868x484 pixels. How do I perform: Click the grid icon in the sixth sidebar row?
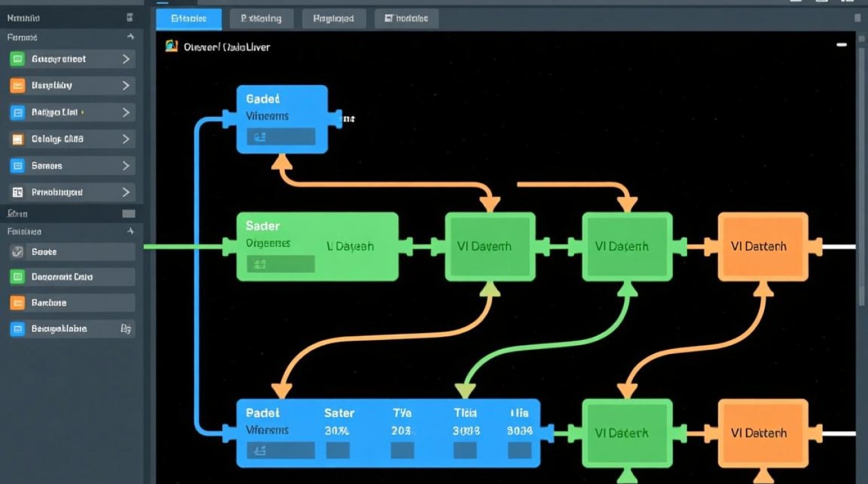tap(17, 192)
